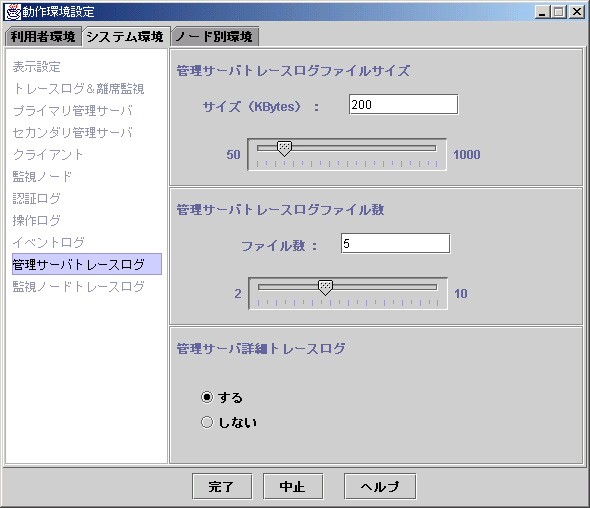The image size is (590, 508).
Task: Click the ファイル数 input field
Action: click(395, 243)
